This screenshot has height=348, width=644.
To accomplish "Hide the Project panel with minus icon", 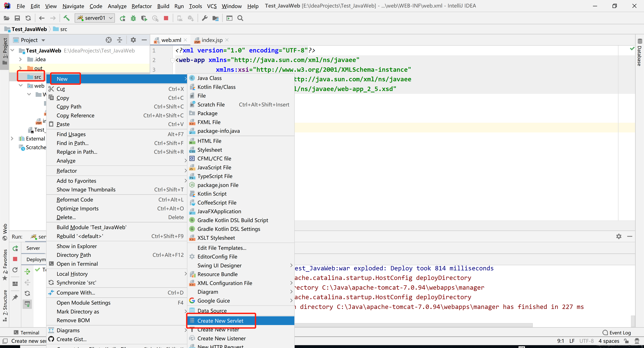I will click(x=144, y=40).
